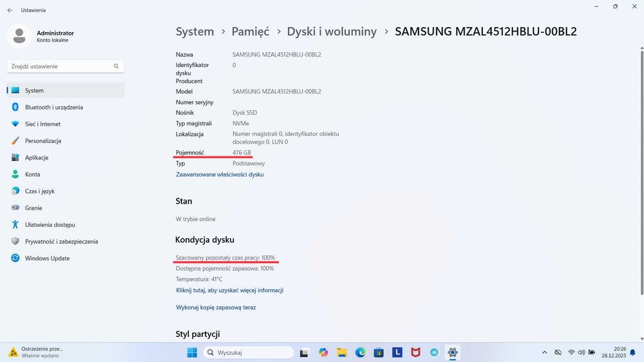Click Dostępna pojemność zapasowa: 100% text
The width and height of the screenshot is (644, 362).
225,269
